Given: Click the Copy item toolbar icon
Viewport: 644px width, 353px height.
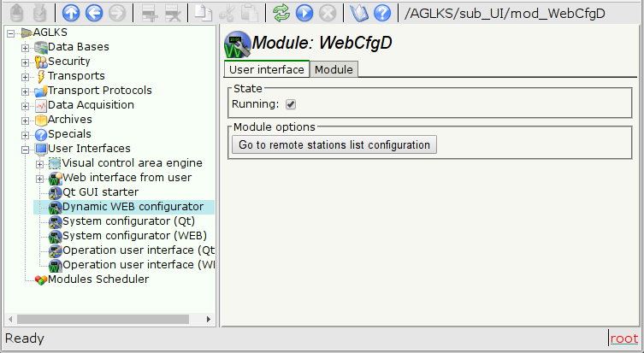Looking at the screenshot, I should tap(204, 13).
